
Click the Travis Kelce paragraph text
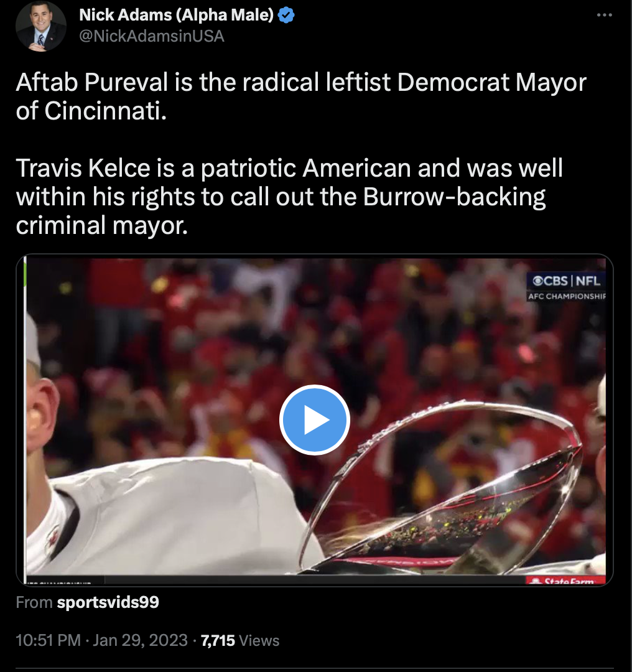[x=289, y=196]
